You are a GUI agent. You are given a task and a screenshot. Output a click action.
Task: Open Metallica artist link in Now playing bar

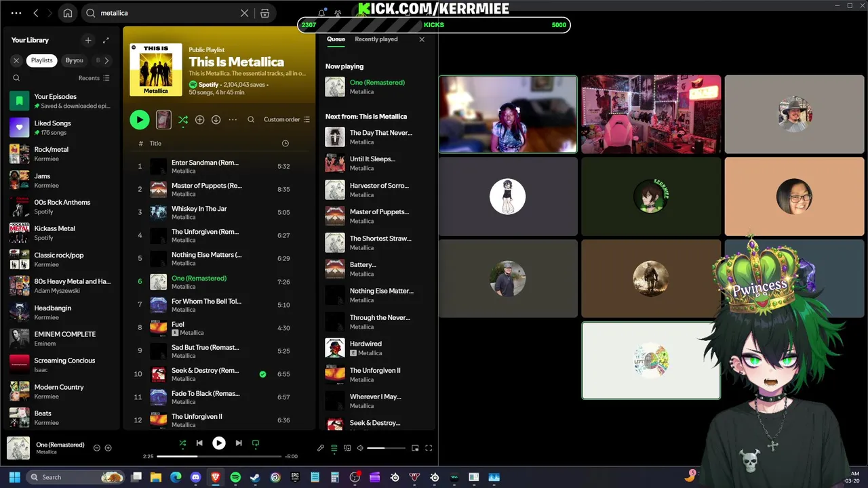(46, 452)
